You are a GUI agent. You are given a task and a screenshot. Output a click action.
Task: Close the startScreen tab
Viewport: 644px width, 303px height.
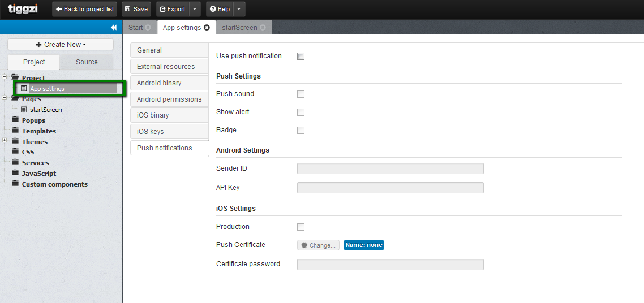click(x=263, y=28)
